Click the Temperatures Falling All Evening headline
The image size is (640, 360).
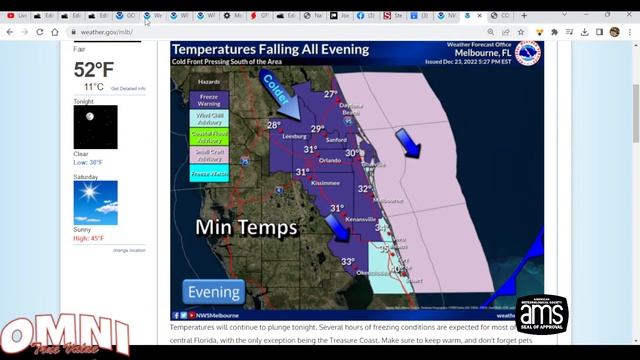point(270,49)
